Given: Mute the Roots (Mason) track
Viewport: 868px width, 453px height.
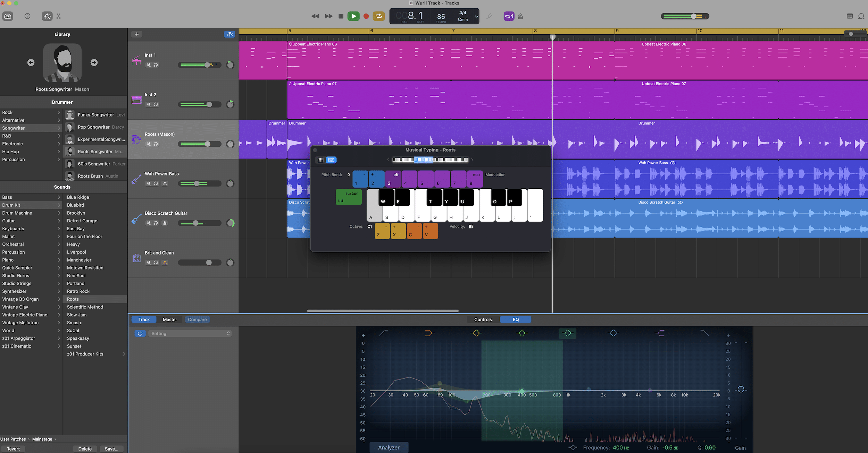Looking at the screenshot, I should (x=149, y=144).
